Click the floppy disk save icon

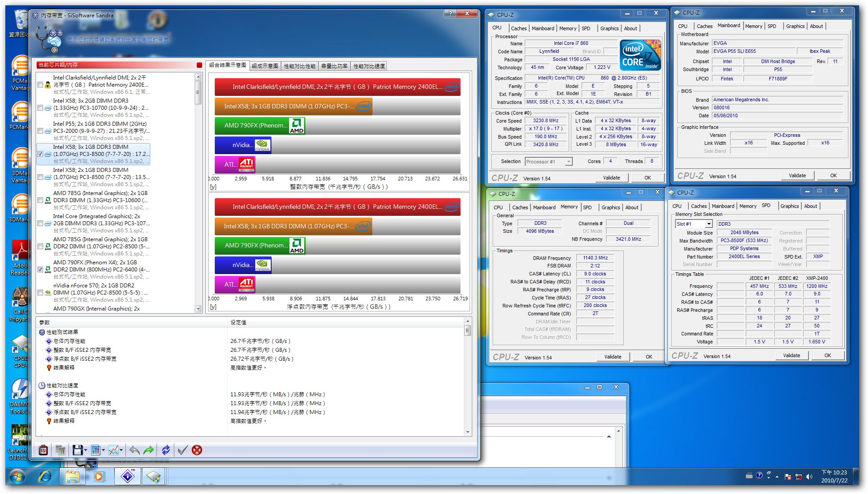(x=77, y=450)
